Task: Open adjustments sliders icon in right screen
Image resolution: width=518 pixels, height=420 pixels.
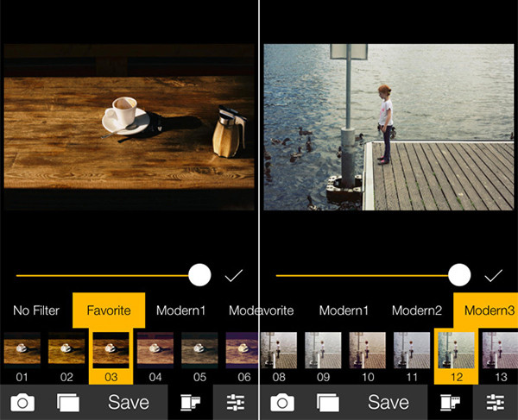Action: pyautogui.click(x=495, y=402)
